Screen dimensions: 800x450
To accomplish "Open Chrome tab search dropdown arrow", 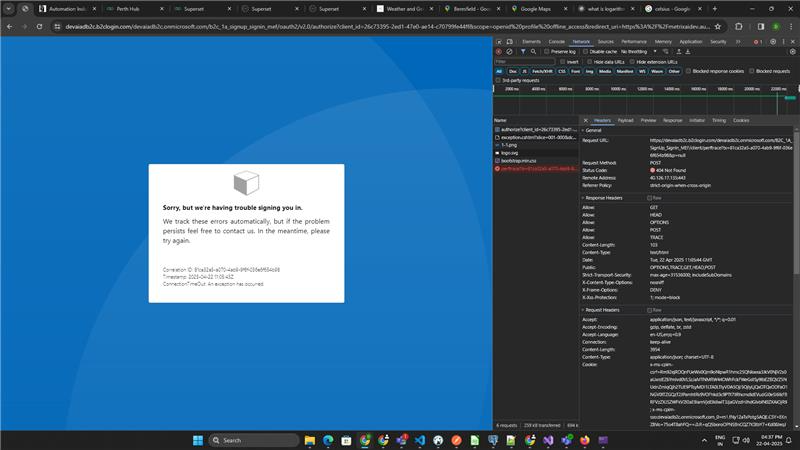I will click(x=9, y=9).
